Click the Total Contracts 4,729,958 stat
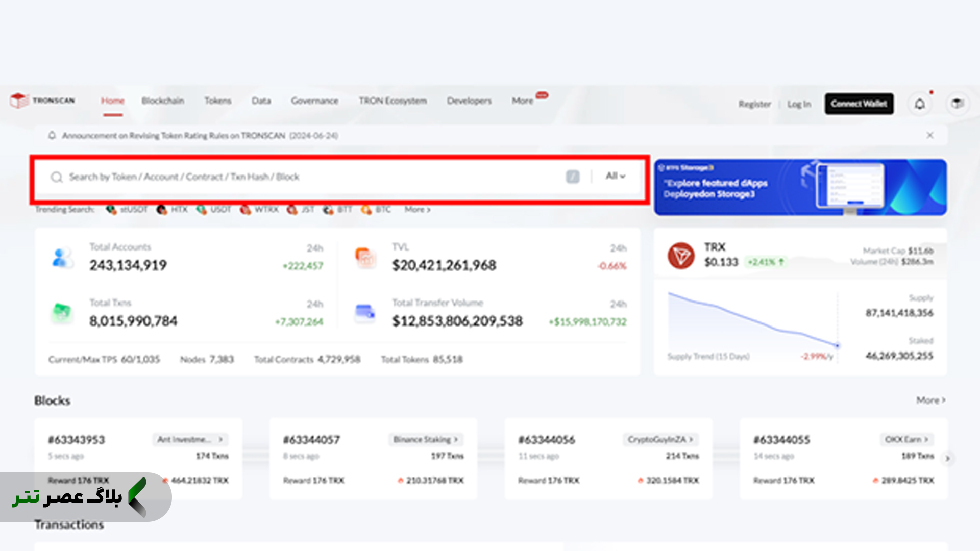The width and height of the screenshot is (980, 551). [x=307, y=360]
